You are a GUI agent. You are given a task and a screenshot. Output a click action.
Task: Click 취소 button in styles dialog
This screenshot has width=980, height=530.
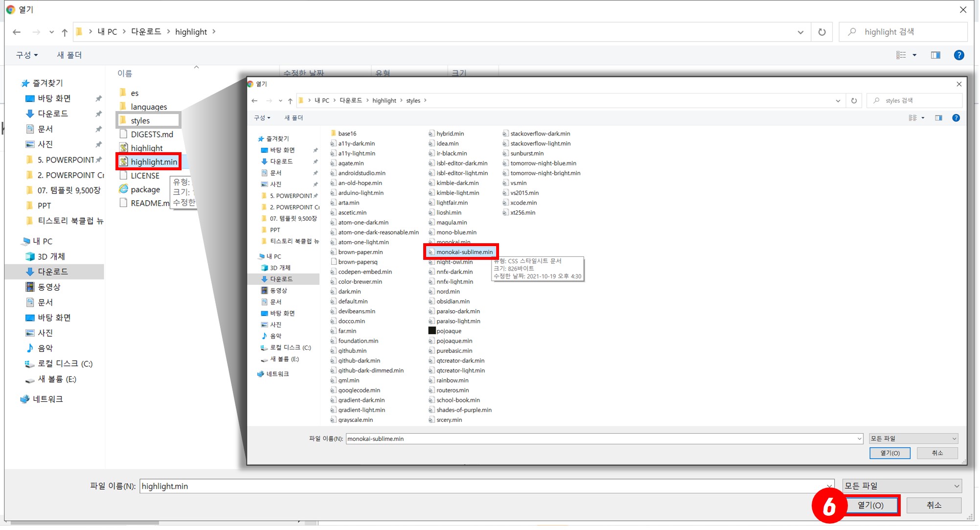[937, 453]
